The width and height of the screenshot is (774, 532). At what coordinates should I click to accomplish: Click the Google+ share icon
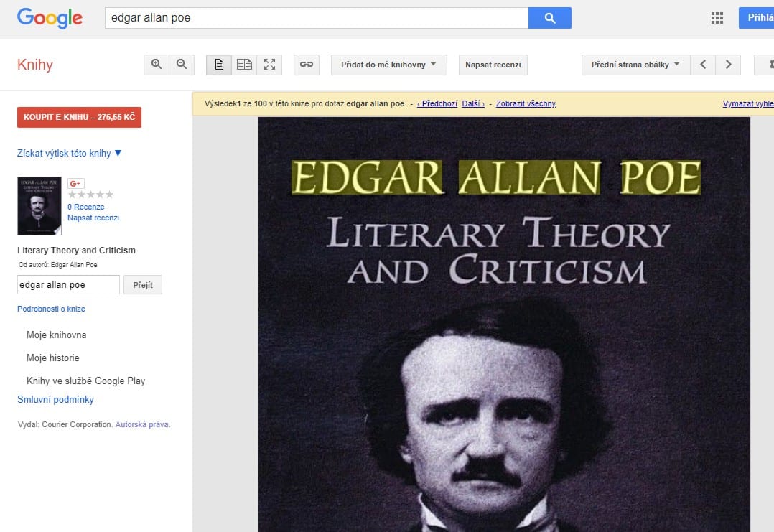(75, 183)
